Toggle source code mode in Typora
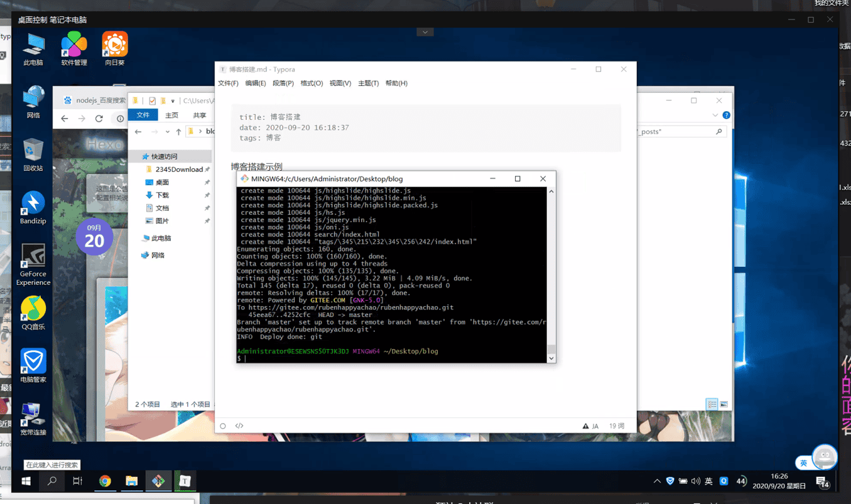Viewport: 851px width, 504px height. [239, 426]
